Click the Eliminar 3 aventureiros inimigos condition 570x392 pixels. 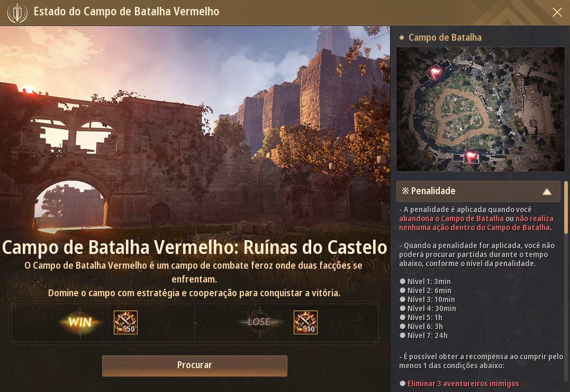(463, 384)
